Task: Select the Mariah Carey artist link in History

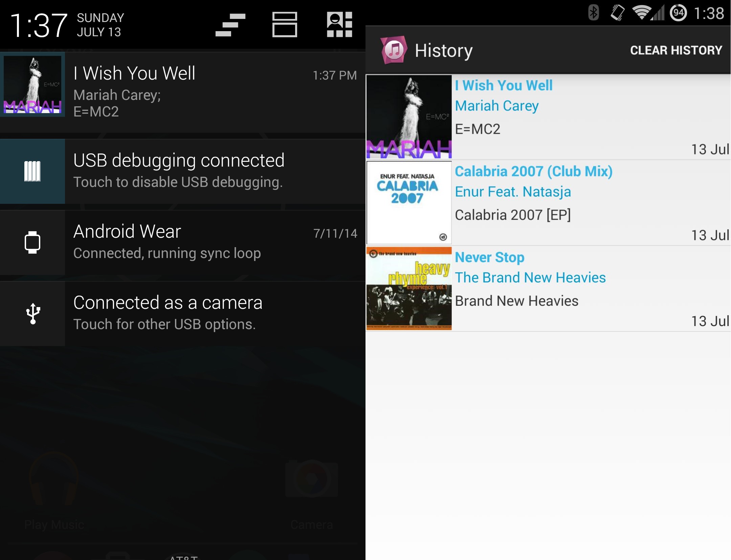Action: tap(496, 106)
